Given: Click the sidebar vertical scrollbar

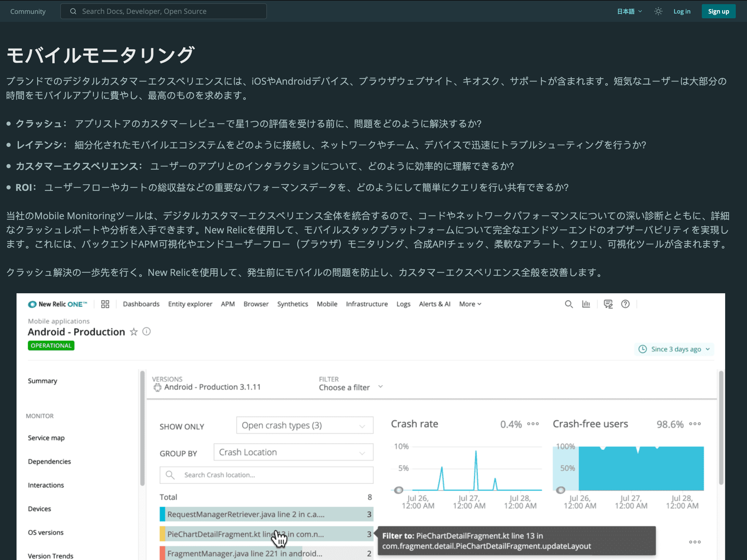Looking at the screenshot, I should [x=142, y=428].
